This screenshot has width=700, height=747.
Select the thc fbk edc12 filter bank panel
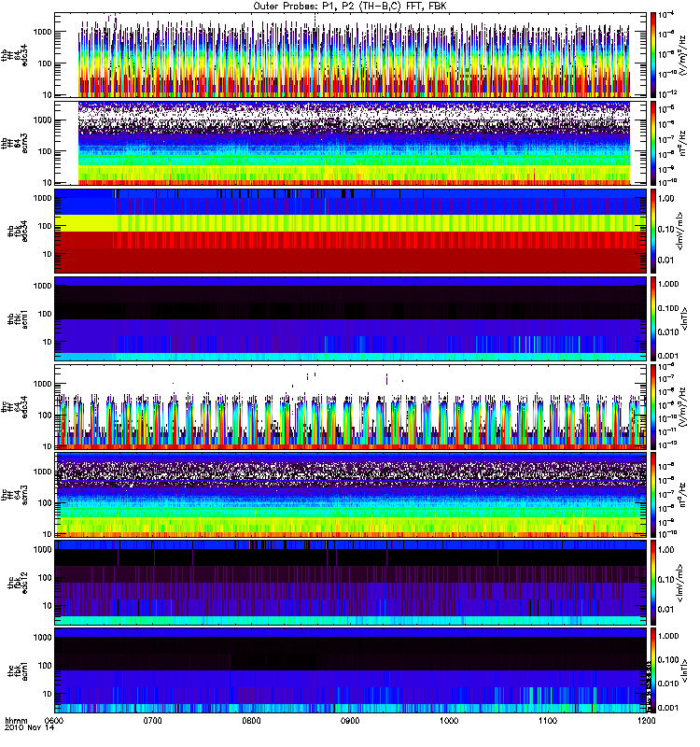pos(351,583)
